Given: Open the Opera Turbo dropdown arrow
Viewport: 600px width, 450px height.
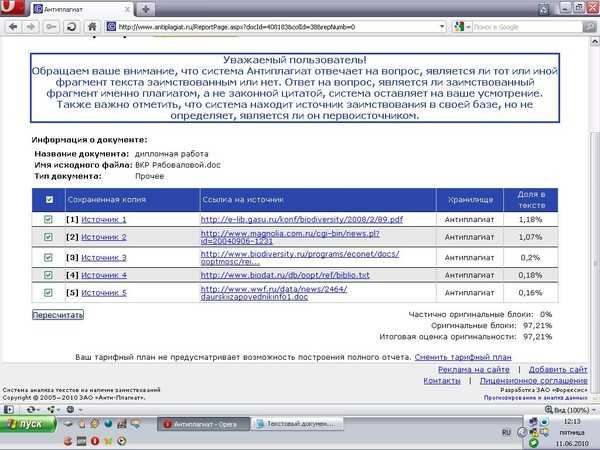Looking at the screenshot, I should [80, 410].
